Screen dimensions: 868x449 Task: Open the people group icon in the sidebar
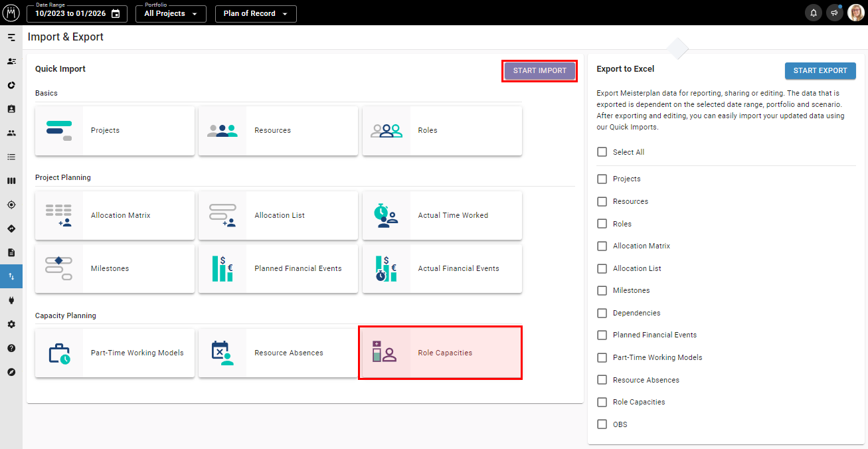(11, 133)
